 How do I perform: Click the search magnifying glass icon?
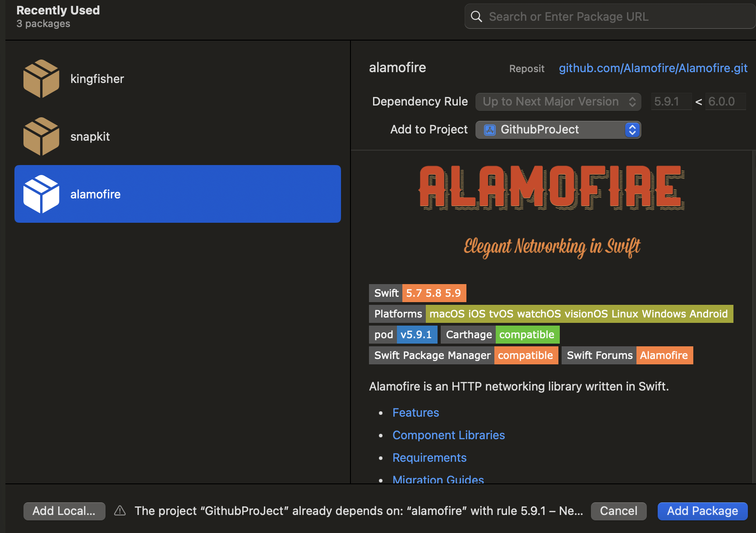[x=476, y=17]
